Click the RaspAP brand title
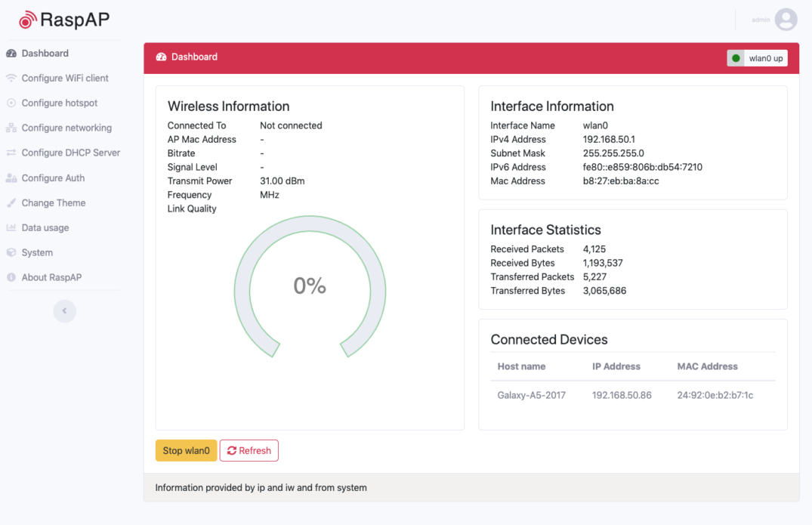This screenshot has height=525, width=812. (75, 20)
